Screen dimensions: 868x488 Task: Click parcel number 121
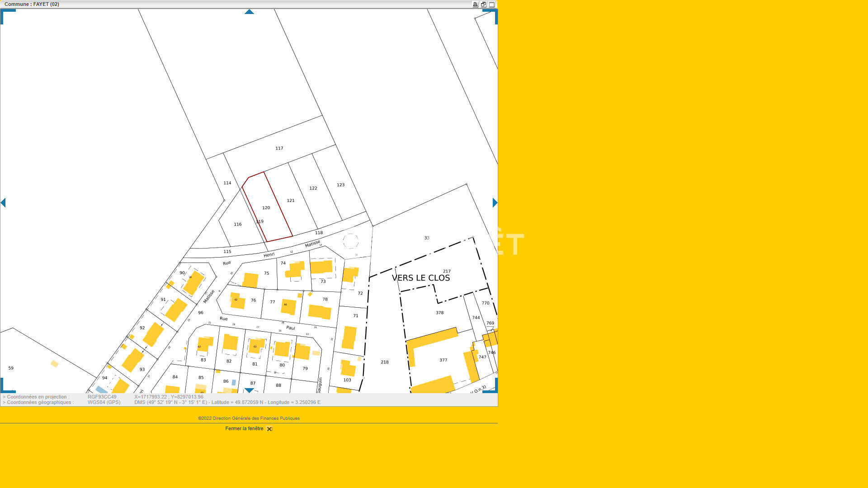[291, 200]
